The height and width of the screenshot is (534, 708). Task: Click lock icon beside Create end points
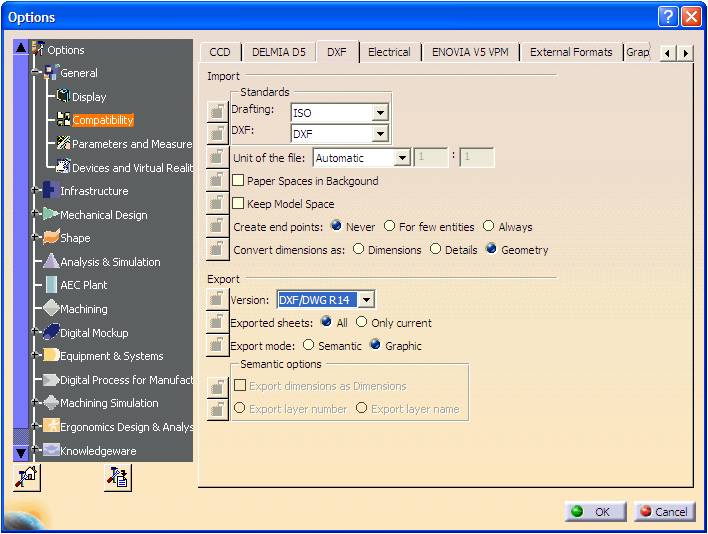click(x=217, y=226)
